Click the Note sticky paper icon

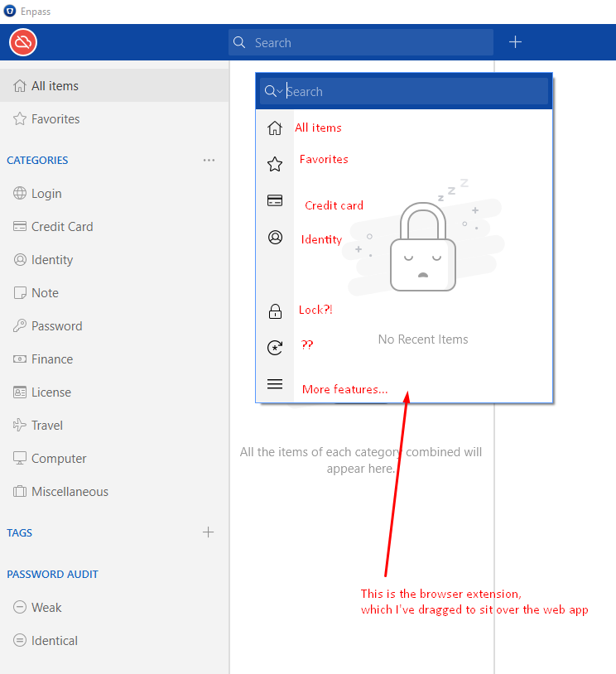(20, 293)
